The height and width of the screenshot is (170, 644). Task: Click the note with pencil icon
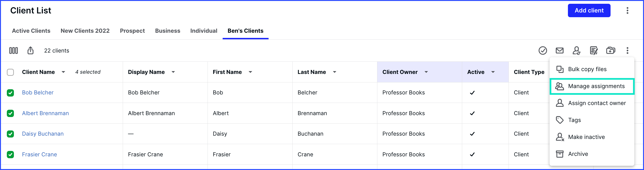594,50
